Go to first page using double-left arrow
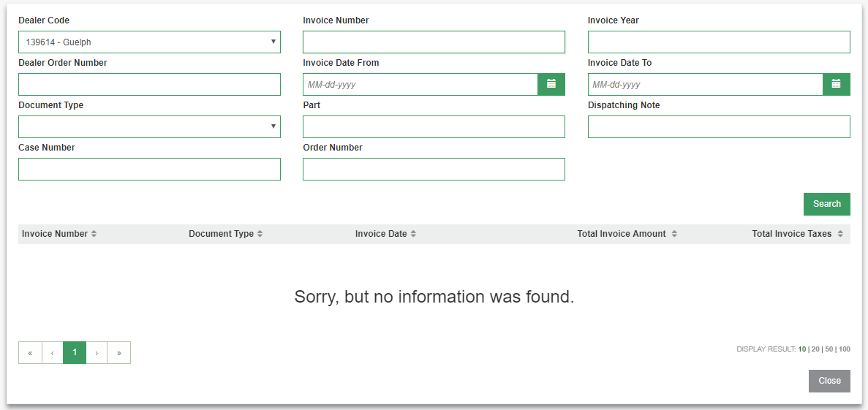This screenshot has height=410, width=868. pos(30,352)
